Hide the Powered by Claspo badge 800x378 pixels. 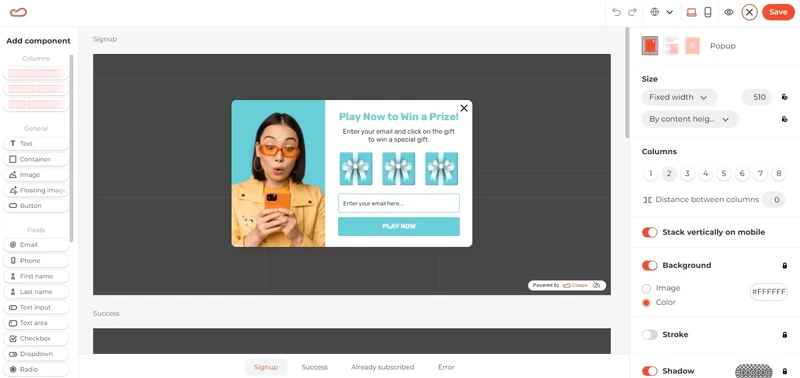pos(596,285)
